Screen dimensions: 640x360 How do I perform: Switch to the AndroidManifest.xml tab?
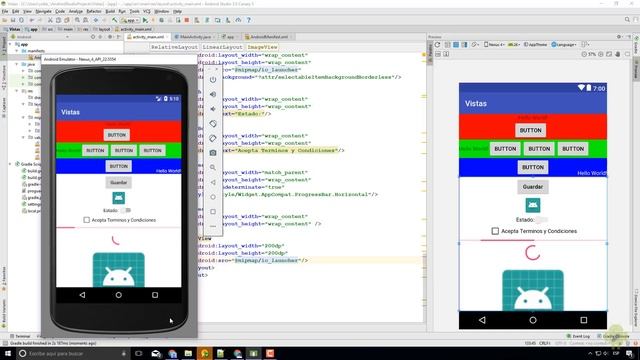[x=269, y=37]
